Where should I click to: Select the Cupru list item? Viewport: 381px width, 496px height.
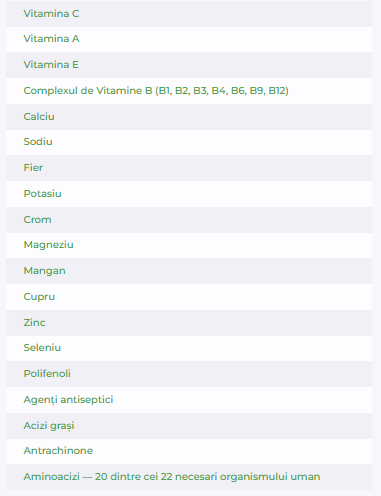coord(189,297)
